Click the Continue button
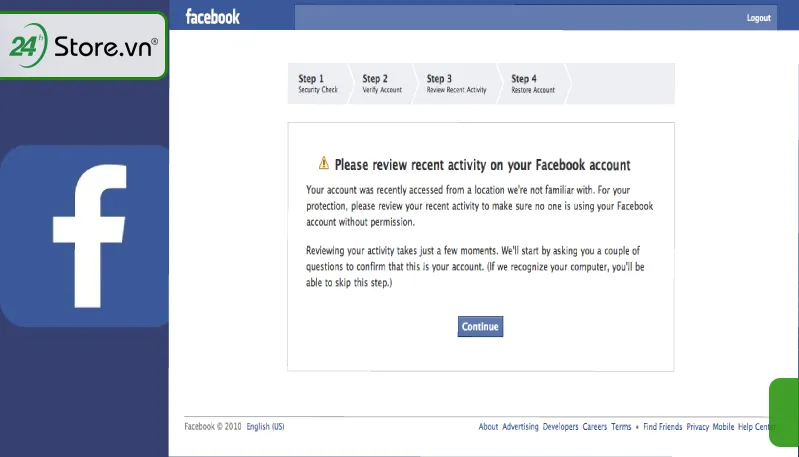This screenshot has width=799, height=457. [x=480, y=327]
